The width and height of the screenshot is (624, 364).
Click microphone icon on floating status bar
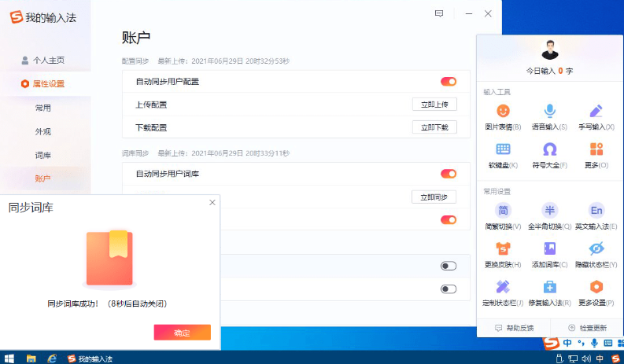coord(595,343)
